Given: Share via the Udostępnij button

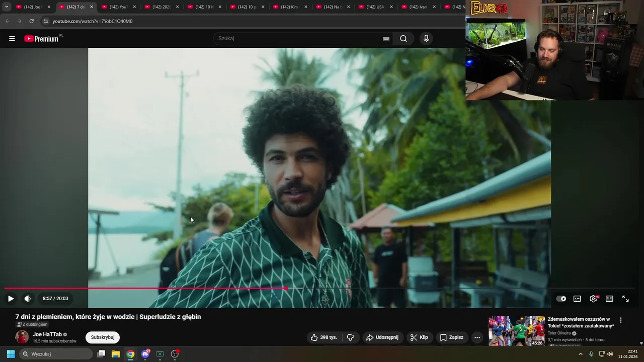Looking at the screenshot, I should (382, 337).
